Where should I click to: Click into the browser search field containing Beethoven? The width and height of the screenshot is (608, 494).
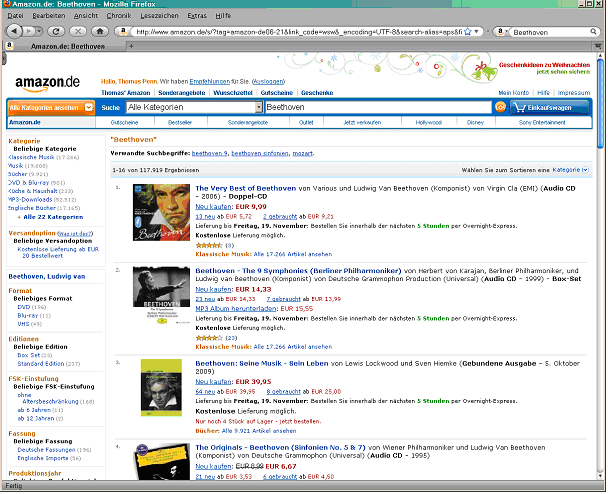click(550, 32)
